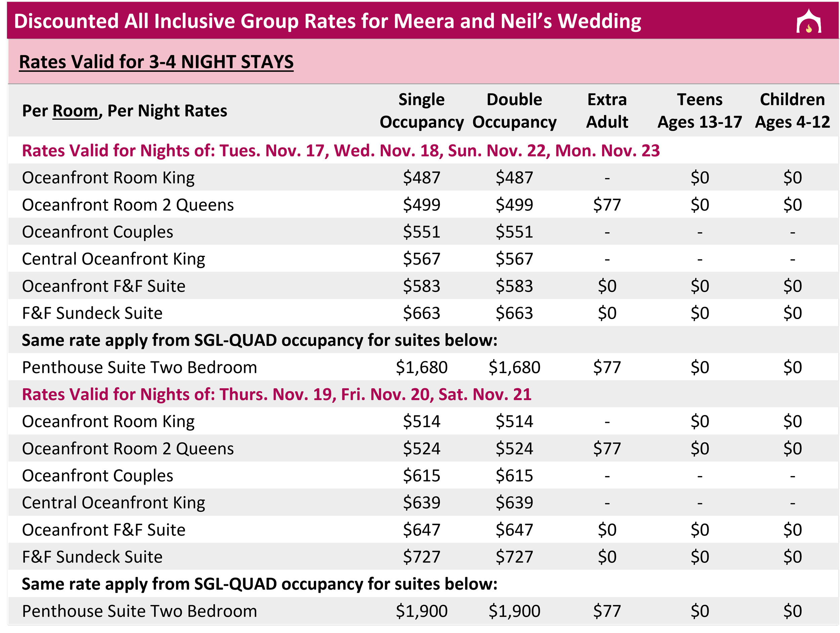Select the $487 single rate for Oceanfront King
This screenshot has height=633, width=840.
(422, 177)
